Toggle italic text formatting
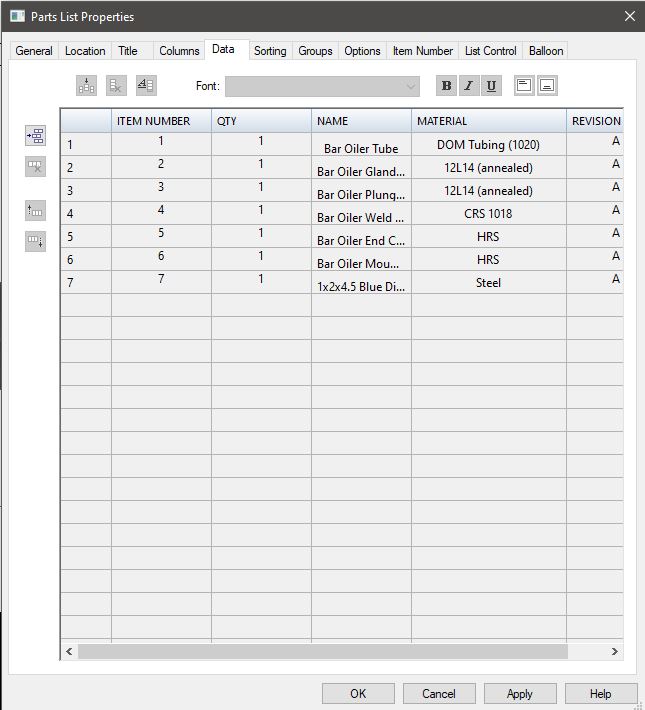 coord(468,86)
